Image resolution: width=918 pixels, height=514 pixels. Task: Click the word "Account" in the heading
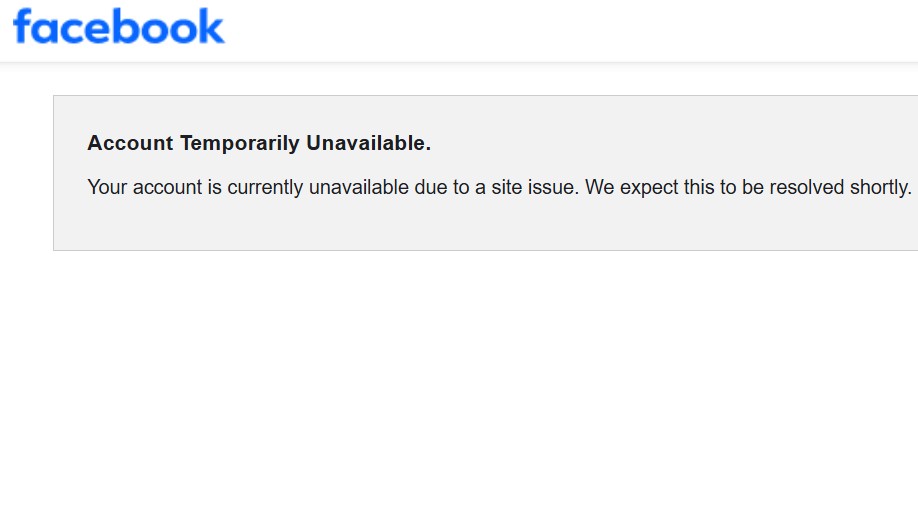click(130, 143)
